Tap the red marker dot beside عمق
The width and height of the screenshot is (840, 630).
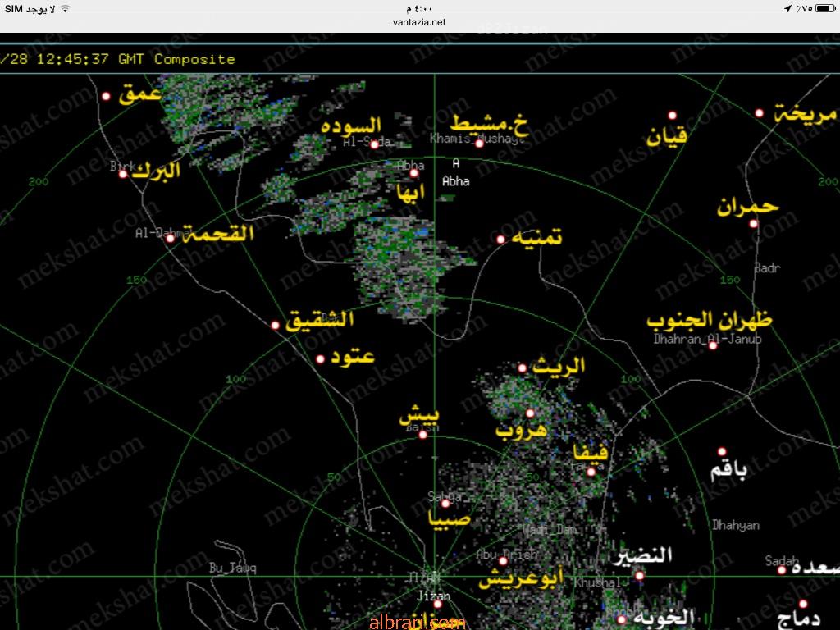106,97
